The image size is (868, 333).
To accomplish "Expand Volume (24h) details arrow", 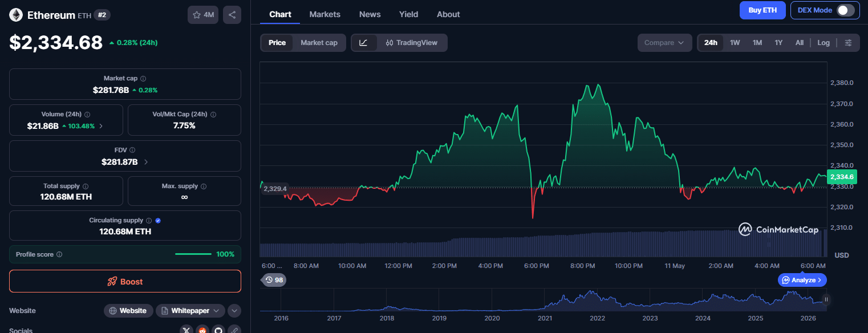I will click(x=101, y=125).
